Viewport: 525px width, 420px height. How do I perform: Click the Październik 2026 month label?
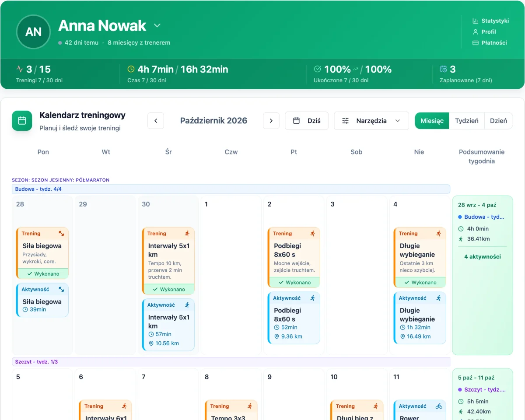[213, 121]
